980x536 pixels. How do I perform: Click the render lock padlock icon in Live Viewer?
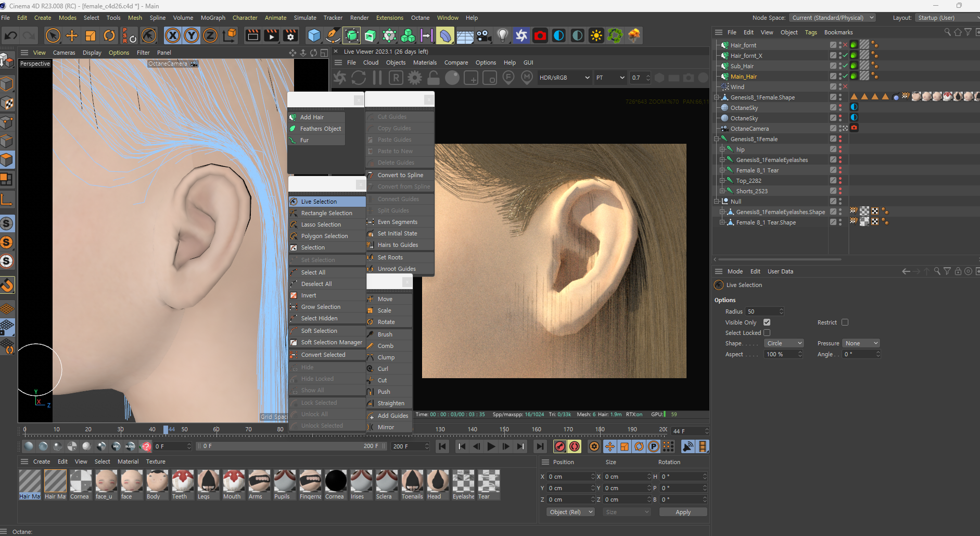pyautogui.click(x=434, y=78)
